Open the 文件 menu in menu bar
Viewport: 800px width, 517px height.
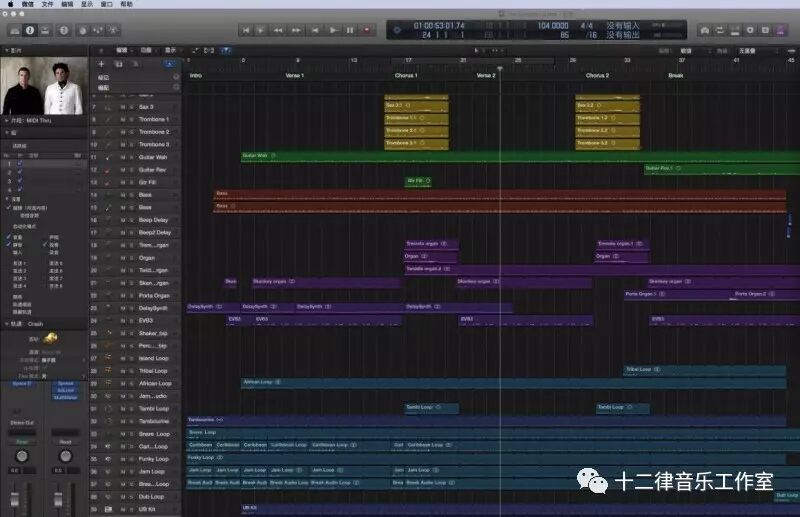point(47,4)
